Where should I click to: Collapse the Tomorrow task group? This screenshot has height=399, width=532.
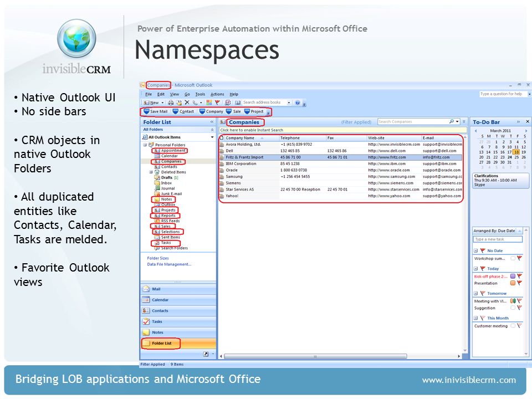coord(475,294)
